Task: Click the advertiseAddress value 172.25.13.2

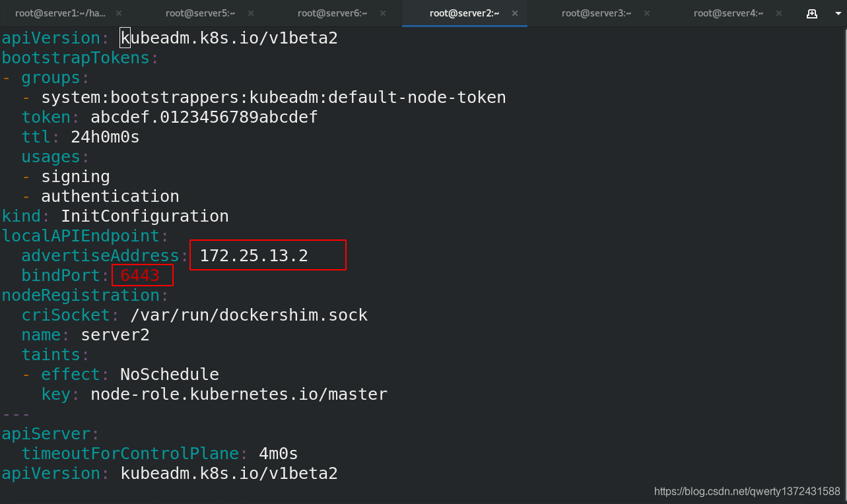Action: pyautogui.click(x=254, y=256)
